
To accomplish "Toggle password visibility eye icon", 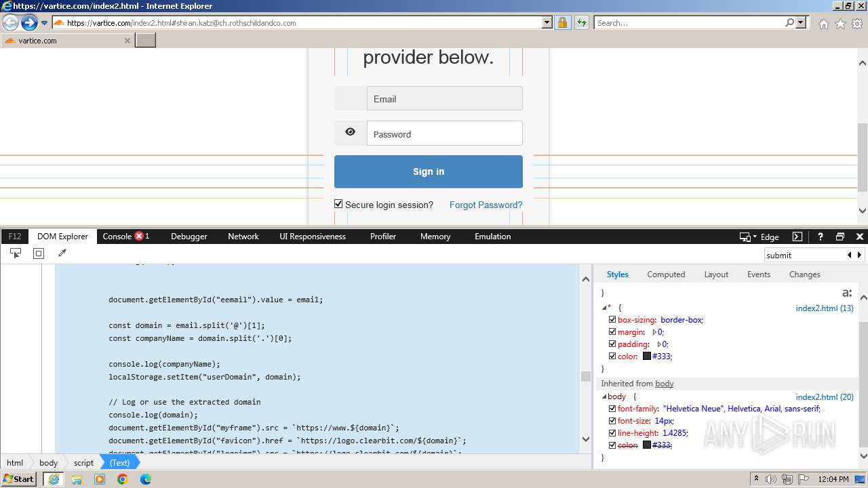I will click(x=350, y=132).
